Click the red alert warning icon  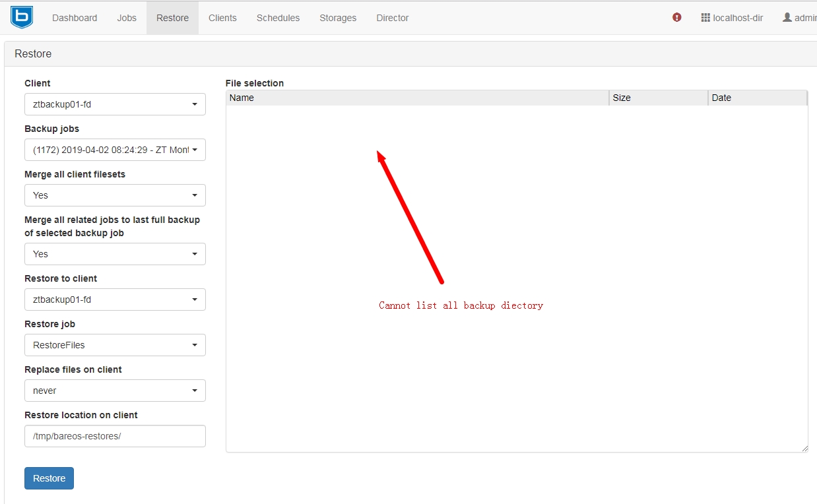(676, 18)
